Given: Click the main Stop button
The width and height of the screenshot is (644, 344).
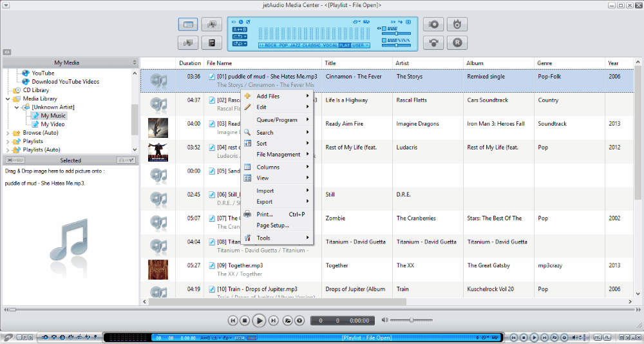Looking at the screenshot, I should pyautogui.click(x=245, y=320).
